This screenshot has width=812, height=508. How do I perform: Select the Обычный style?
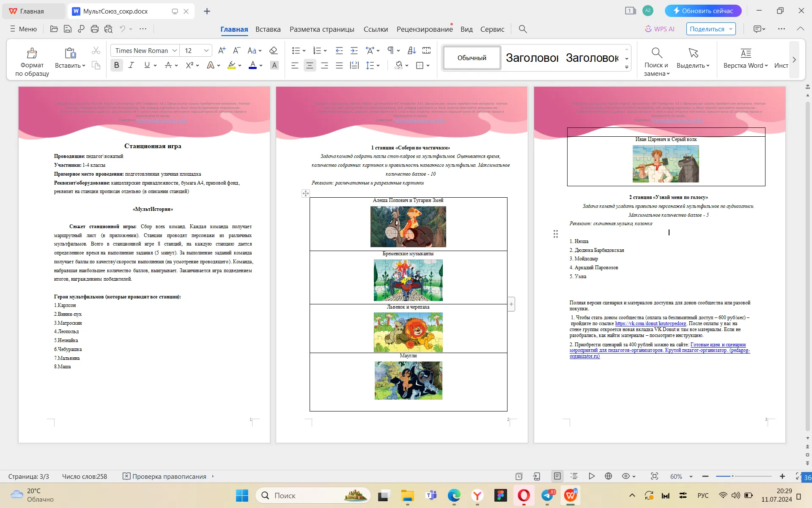472,58
